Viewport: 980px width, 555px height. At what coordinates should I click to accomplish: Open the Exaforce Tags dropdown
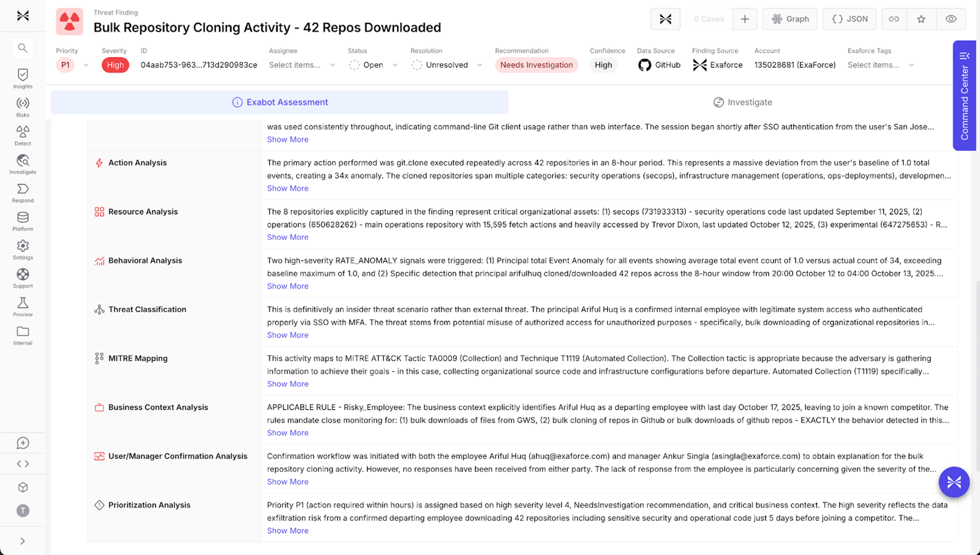point(881,65)
